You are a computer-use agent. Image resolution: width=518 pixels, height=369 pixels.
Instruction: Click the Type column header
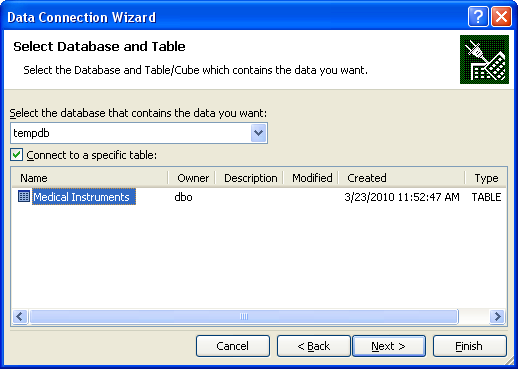[x=486, y=178]
